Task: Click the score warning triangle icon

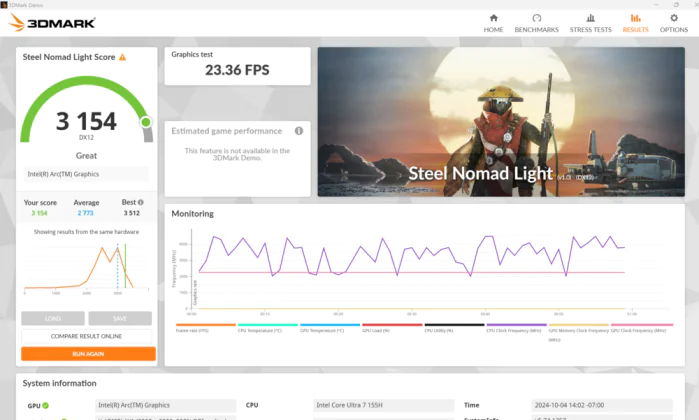Action: click(122, 57)
